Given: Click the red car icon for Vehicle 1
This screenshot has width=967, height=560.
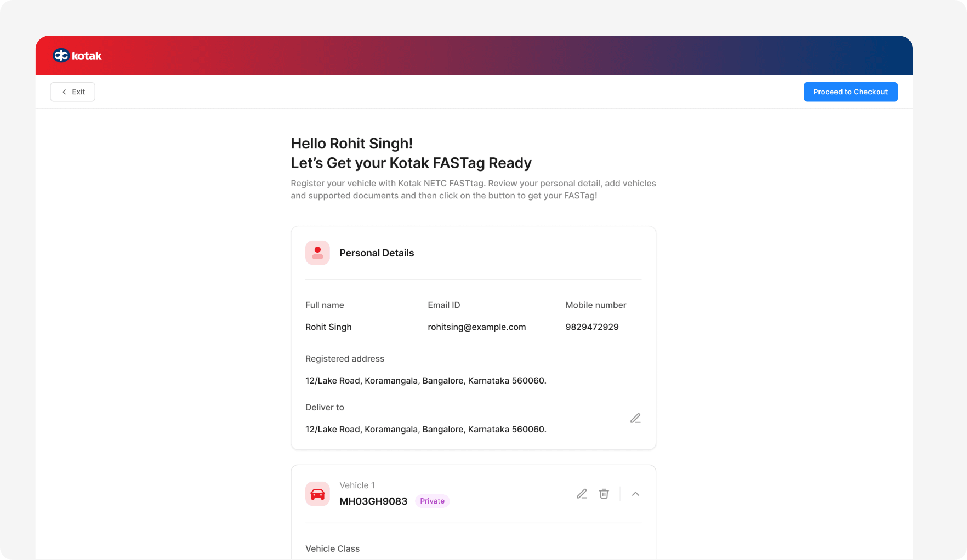Looking at the screenshot, I should [x=317, y=494].
